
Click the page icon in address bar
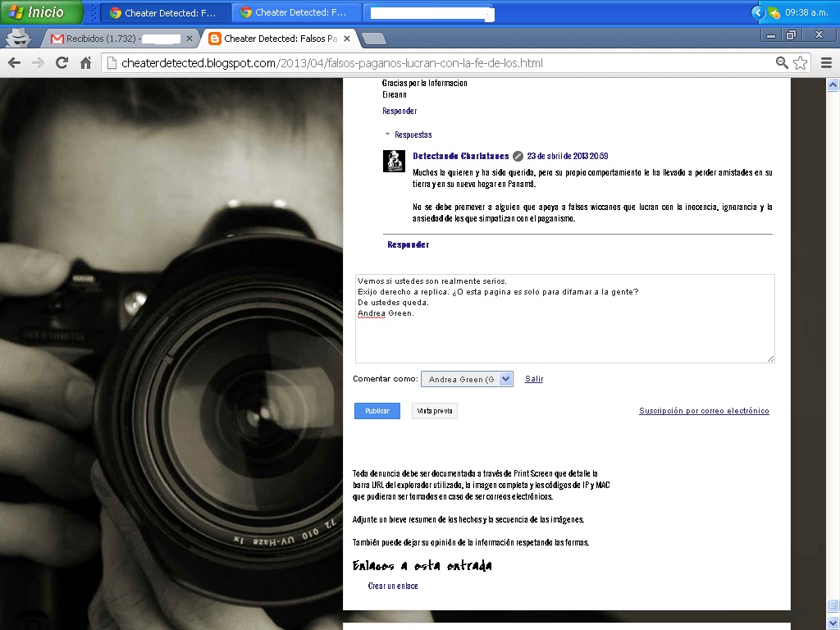(x=112, y=62)
